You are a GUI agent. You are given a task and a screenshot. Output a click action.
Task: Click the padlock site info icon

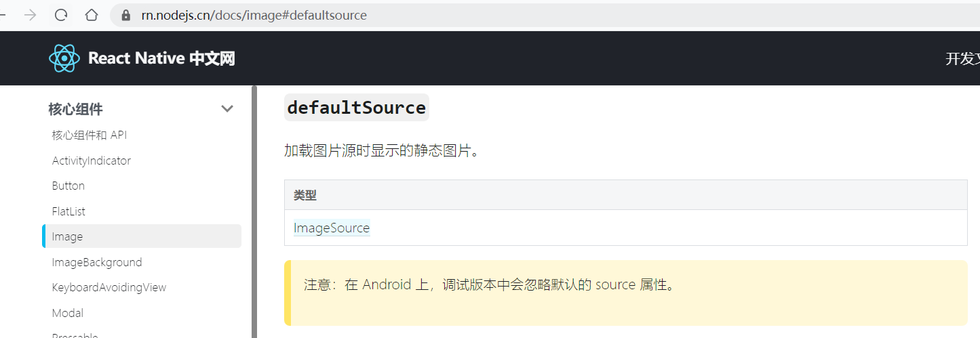point(125,15)
